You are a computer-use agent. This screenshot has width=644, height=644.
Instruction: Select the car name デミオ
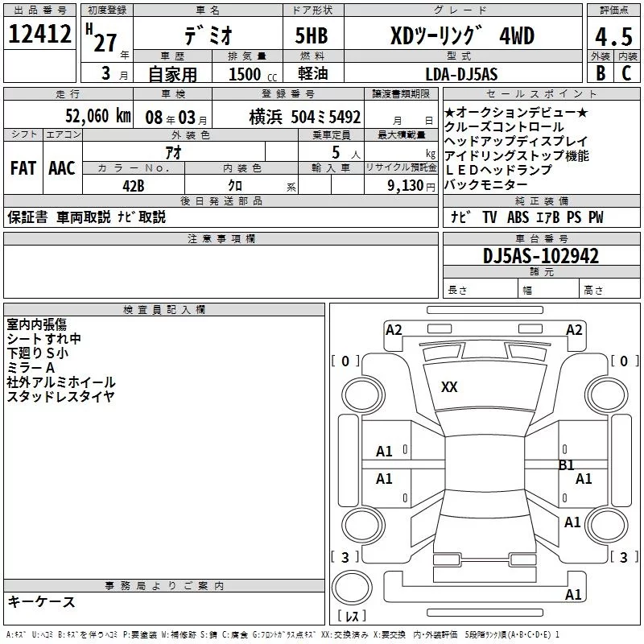[208, 35]
